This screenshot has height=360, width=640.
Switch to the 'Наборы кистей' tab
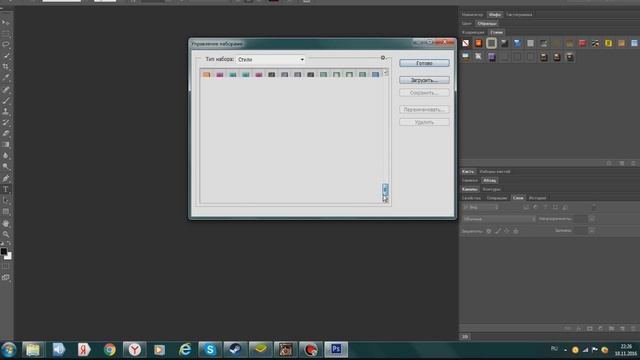point(495,171)
